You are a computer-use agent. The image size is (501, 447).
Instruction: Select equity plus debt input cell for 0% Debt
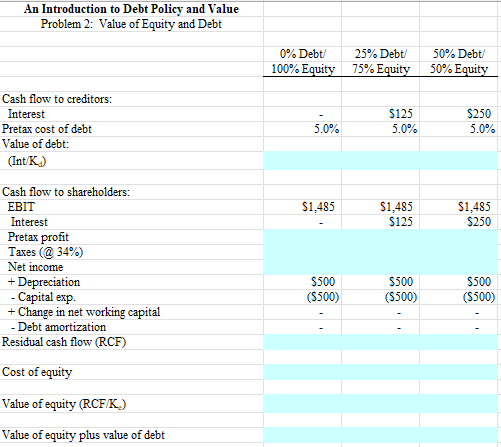[302, 435]
